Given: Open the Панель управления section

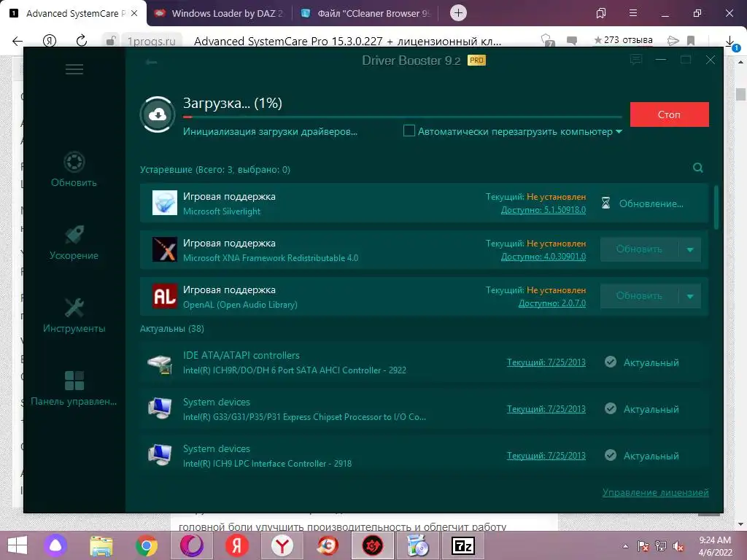Looking at the screenshot, I should coord(74,389).
